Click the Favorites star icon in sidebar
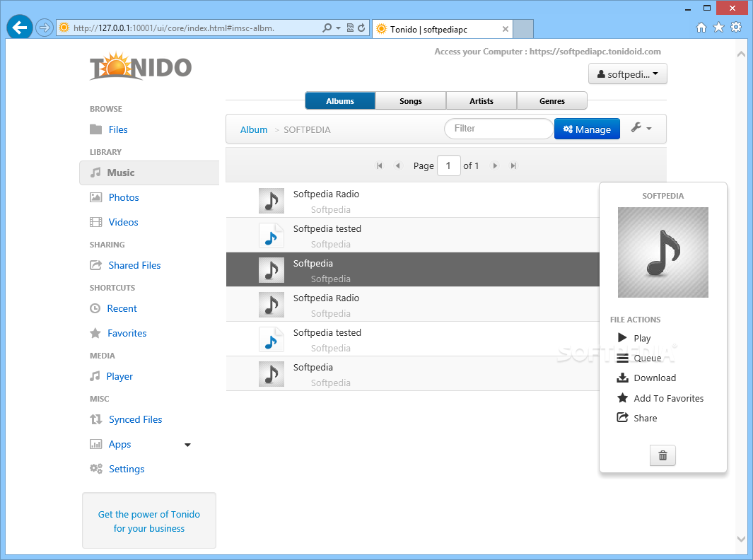 (95, 333)
